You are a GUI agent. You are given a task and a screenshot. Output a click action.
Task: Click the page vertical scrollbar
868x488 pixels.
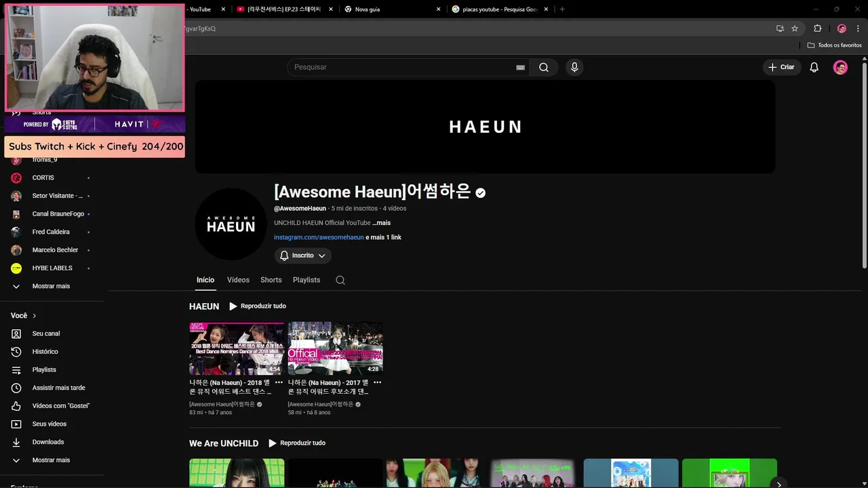[864, 165]
